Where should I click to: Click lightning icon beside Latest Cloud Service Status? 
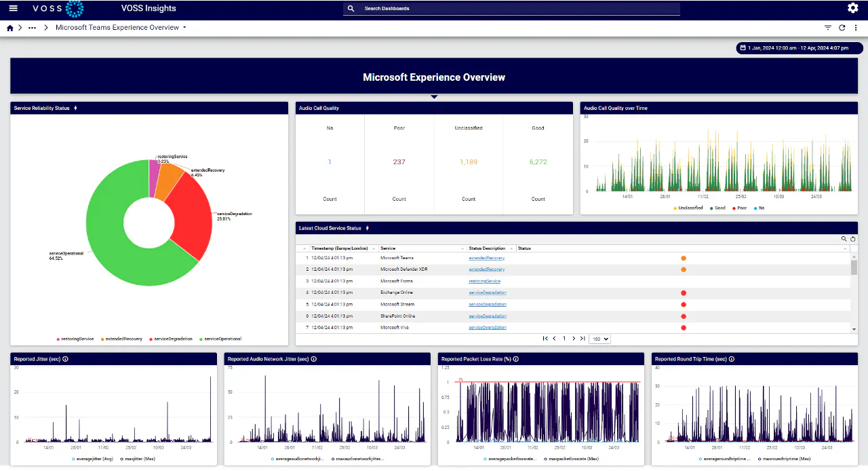tap(368, 228)
